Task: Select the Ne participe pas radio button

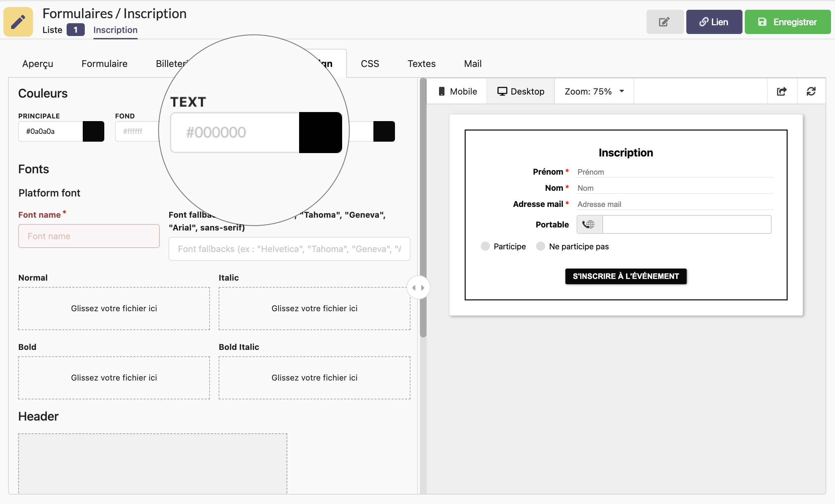Action: [x=540, y=246]
